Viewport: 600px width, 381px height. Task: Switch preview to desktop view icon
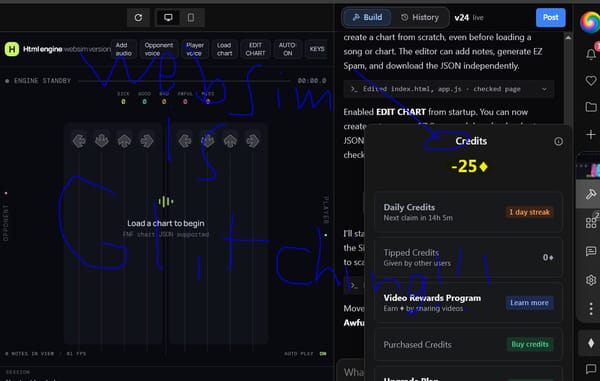168,18
